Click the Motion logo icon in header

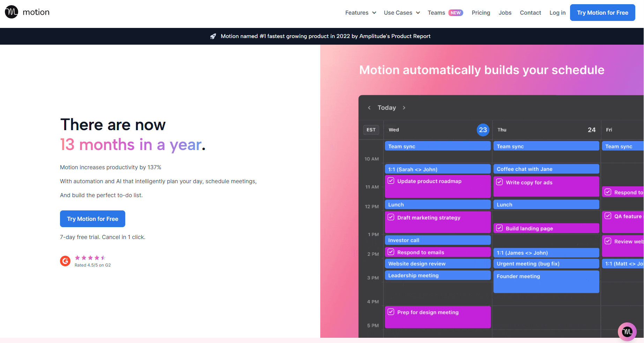point(12,12)
